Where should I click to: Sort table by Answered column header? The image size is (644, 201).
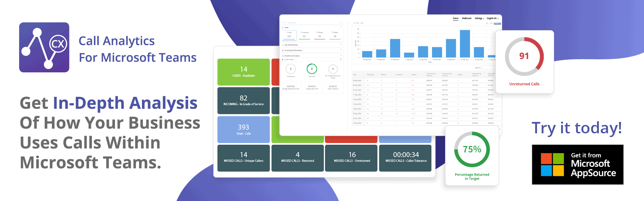point(399,75)
